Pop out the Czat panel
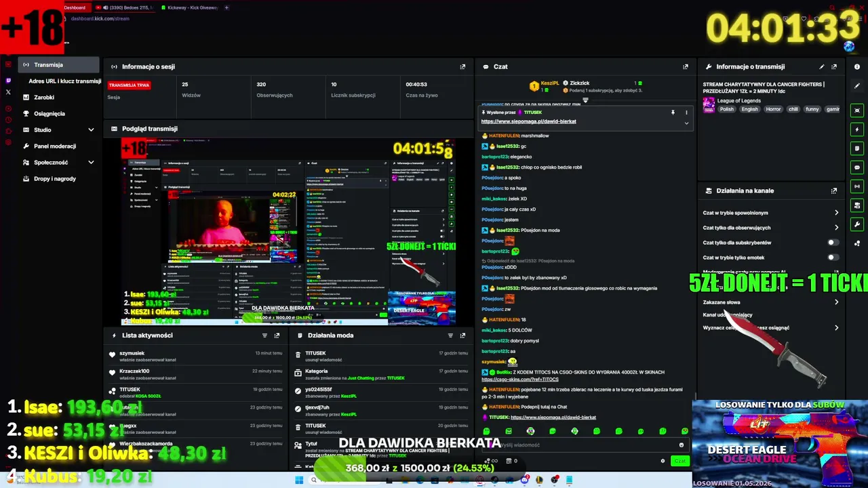The image size is (868, 488). pos(686,66)
